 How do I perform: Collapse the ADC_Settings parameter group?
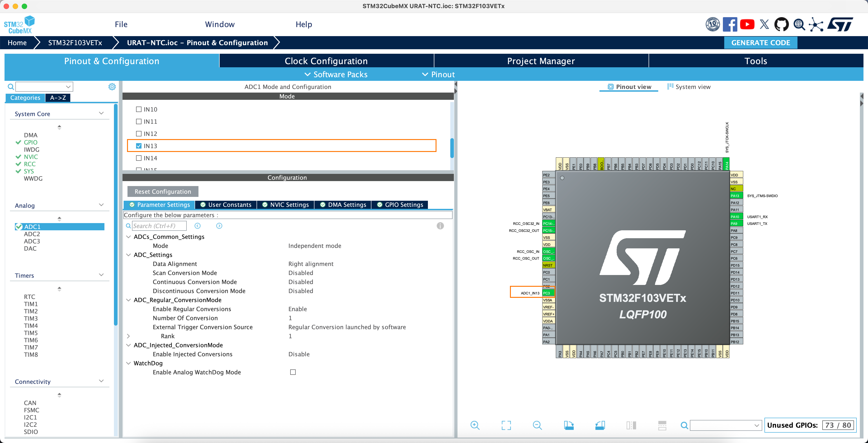(x=128, y=255)
